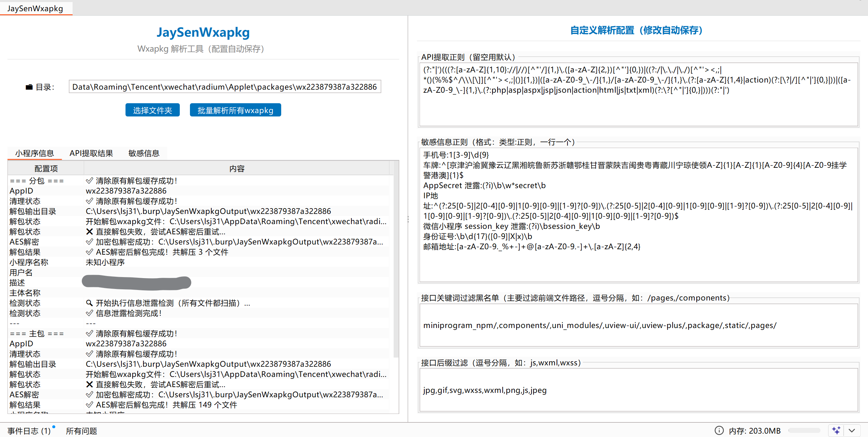Click the 目录 path input field

(225, 87)
